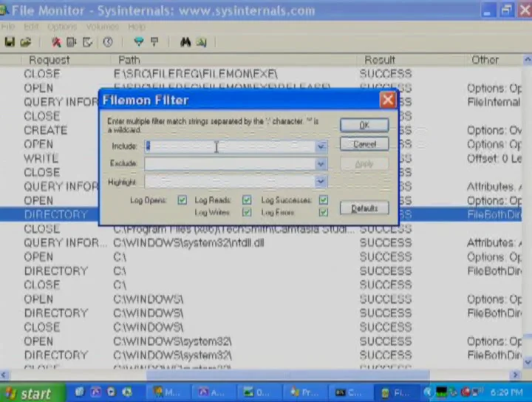
Task: Switch to the 'M...' taskbar window
Action: click(x=168, y=392)
